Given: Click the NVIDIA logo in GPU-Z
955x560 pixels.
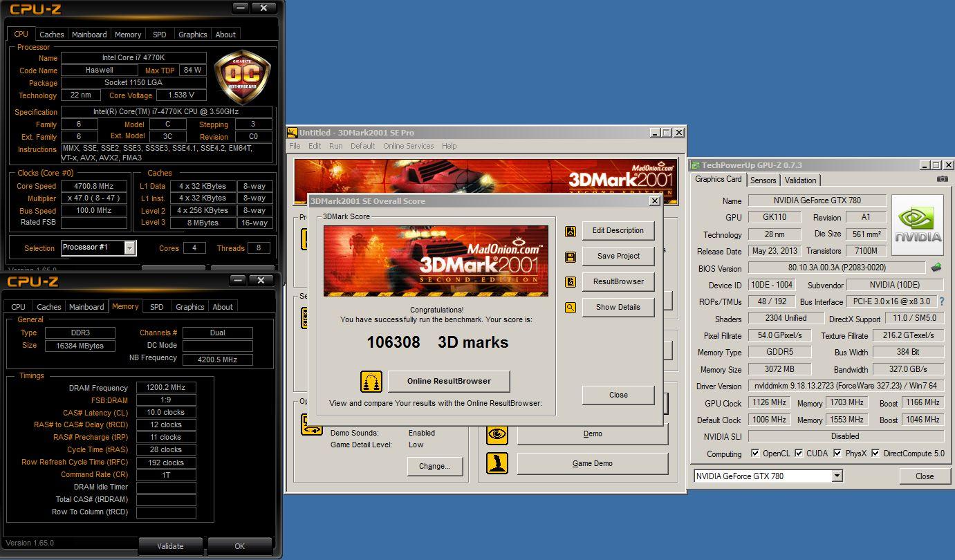Looking at the screenshot, I should (918, 226).
